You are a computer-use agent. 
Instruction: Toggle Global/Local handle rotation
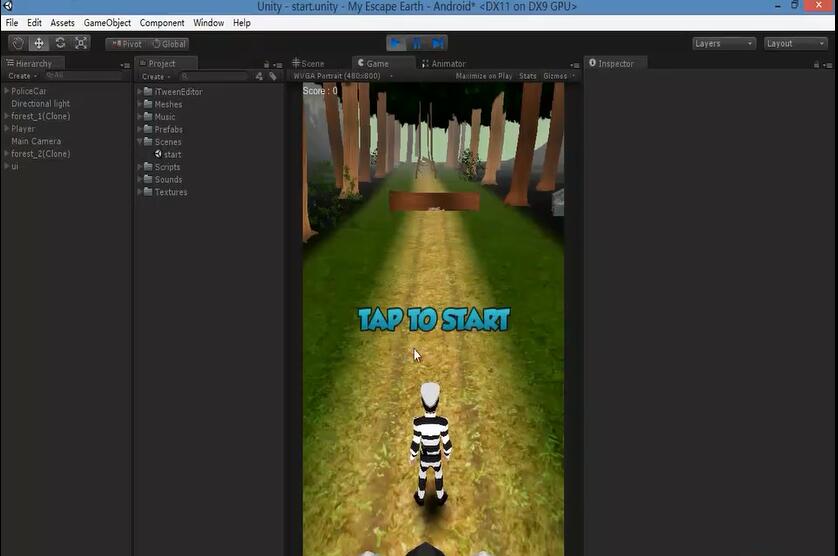point(169,44)
